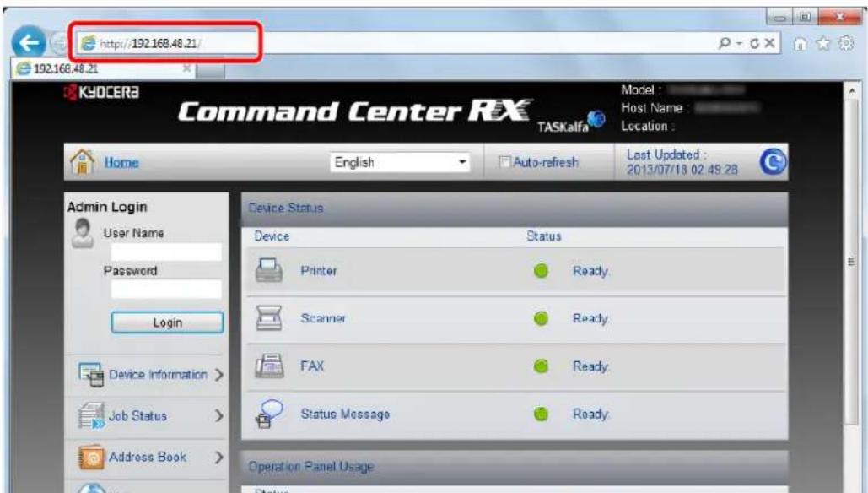The height and width of the screenshot is (493, 868).
Task: Click the Printer device icon
Action: coord(269,270)
